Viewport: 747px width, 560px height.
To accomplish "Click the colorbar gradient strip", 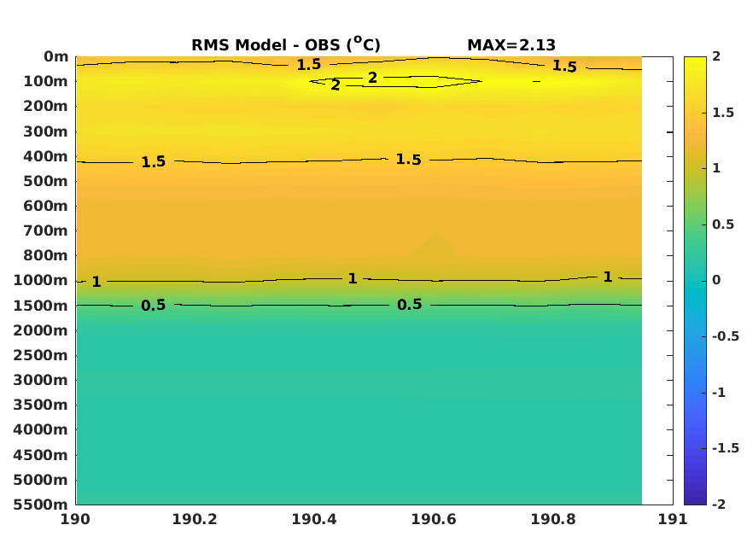I will [695, 281].
